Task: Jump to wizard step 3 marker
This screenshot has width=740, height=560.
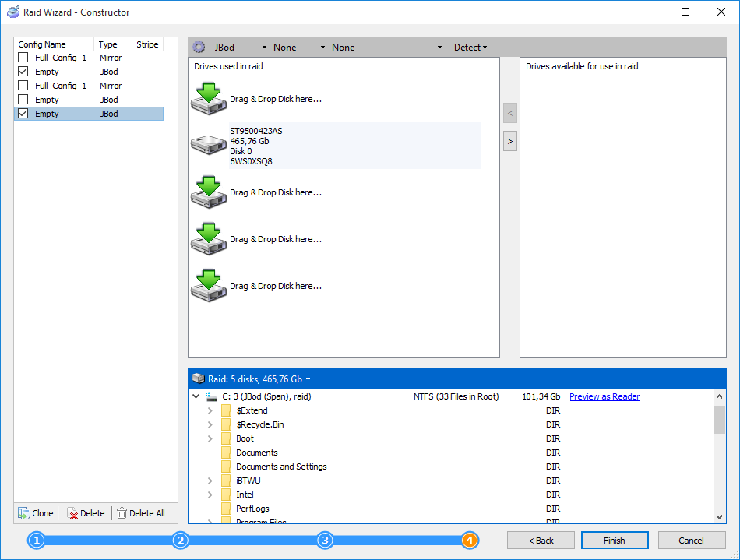Action: pos(325,541)
